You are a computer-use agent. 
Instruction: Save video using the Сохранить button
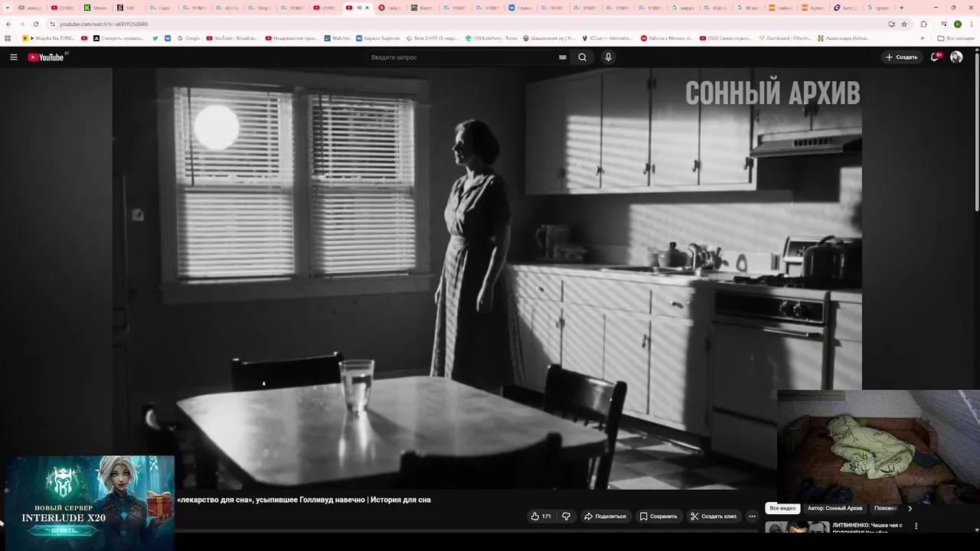pos(658,517)
